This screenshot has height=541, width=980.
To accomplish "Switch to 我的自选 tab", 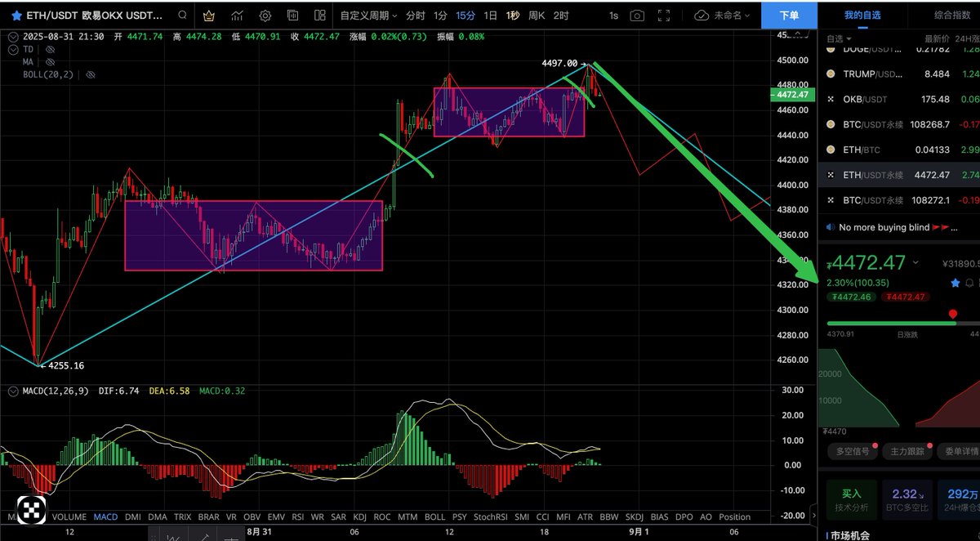I will coord(864,16).
